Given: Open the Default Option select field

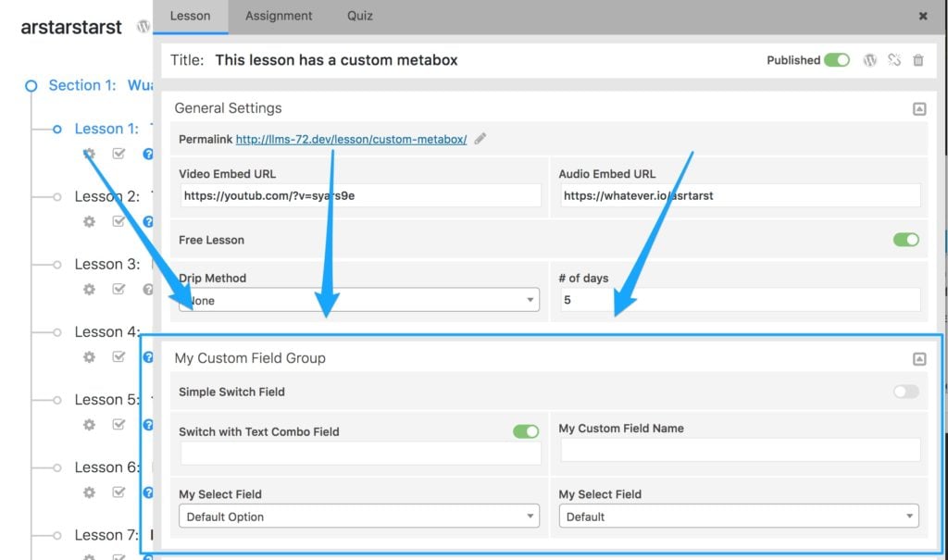Looking at the screenshot, I should pyautogui.click(x=359, y=516).
